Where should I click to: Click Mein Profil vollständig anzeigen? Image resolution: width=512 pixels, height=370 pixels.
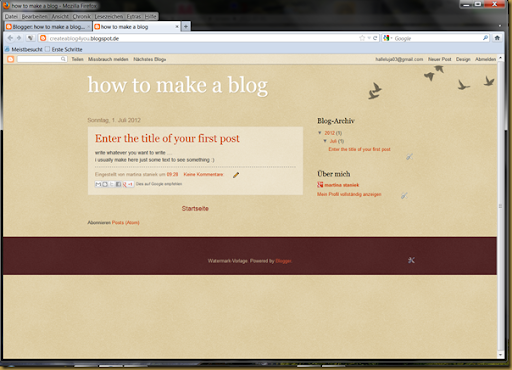click(x=349, y=194)
